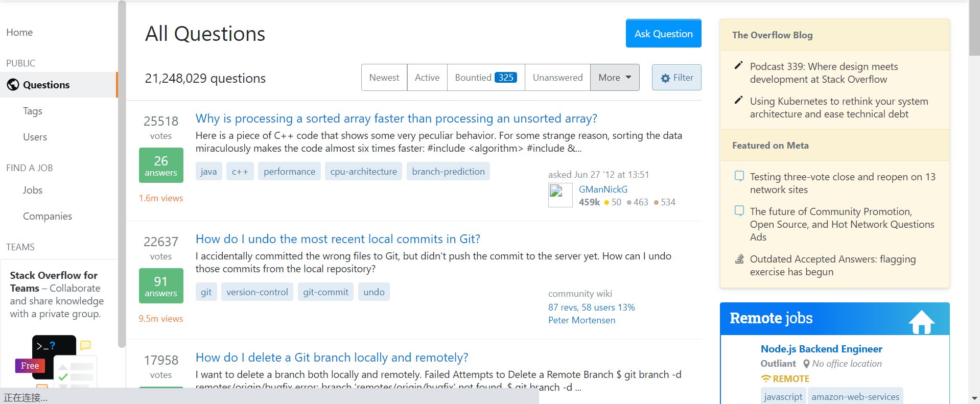Click the globe icon beside Questions
Viewport: 980px width, 404px height.
(13, 85)
